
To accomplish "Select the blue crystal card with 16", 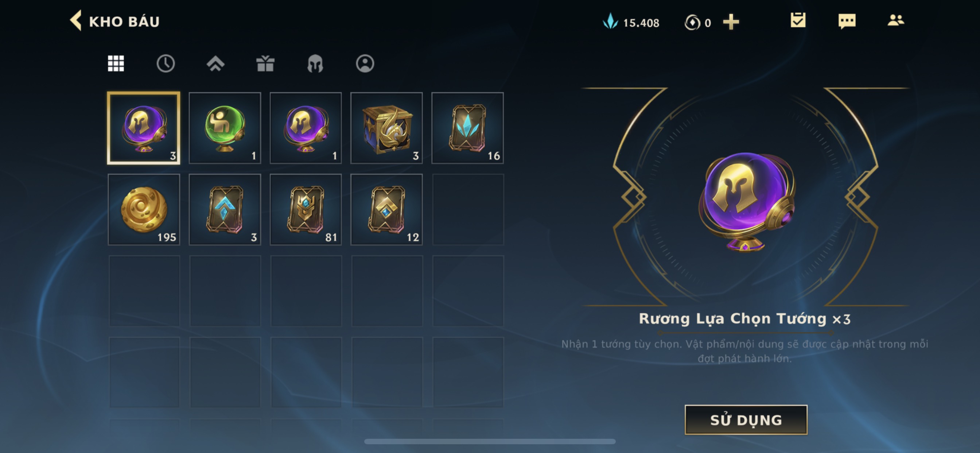I will coord(467,128).
